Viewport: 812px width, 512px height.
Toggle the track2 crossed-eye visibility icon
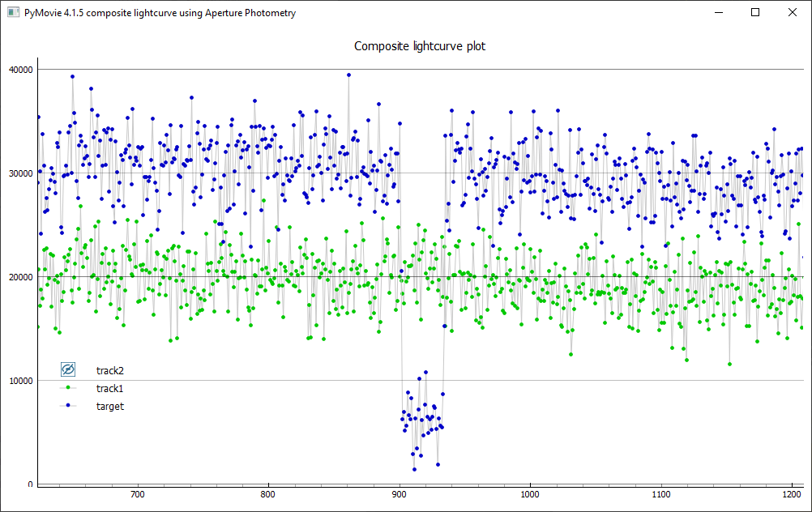coord(68,370)
